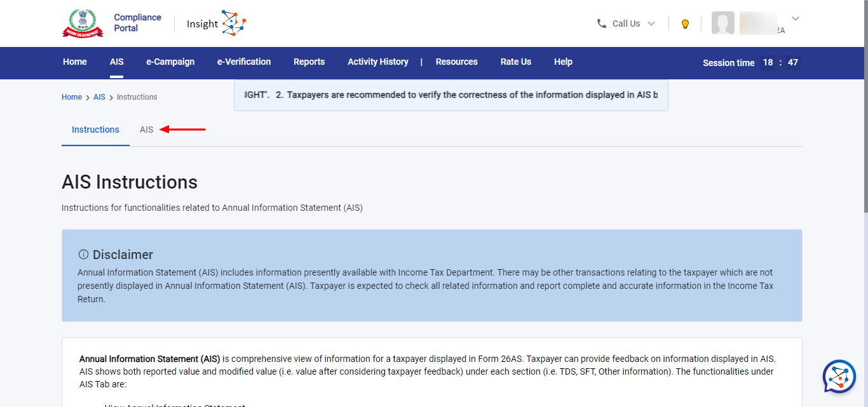Click the AIS breadcrumb link
This screenshot has width=868, height=407.
click(99, 97)
